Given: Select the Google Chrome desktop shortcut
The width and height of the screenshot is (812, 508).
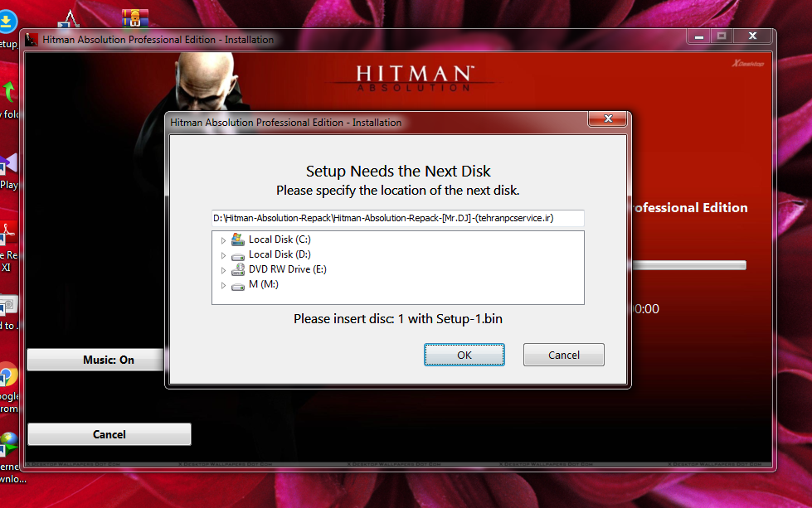Looking at the screenshot, I should pyautogui.click(x=7, y=376).
